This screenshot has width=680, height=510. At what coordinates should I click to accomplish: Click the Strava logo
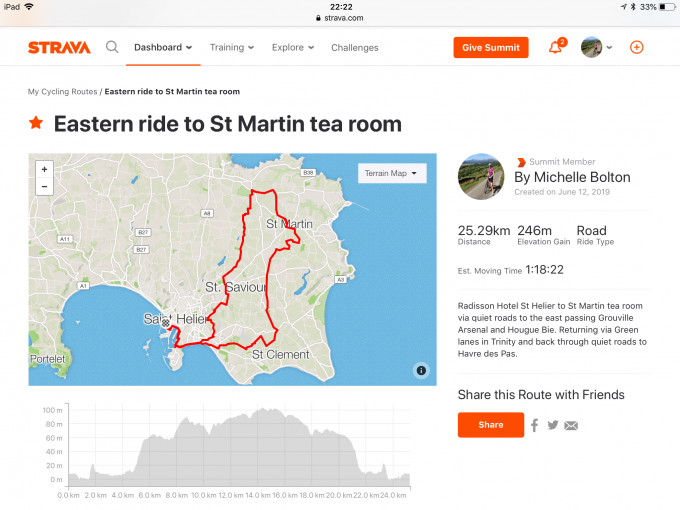click(59, 47)
